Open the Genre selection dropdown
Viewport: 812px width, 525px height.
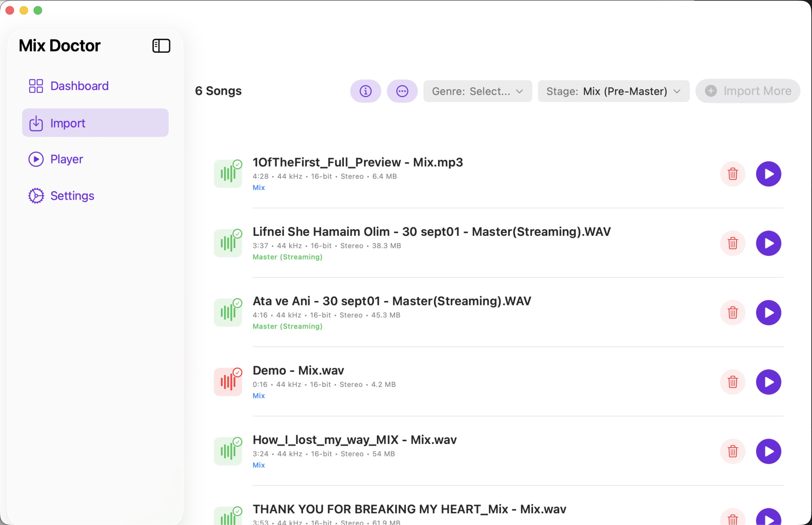pyautogui.click(x=477, y=91)
